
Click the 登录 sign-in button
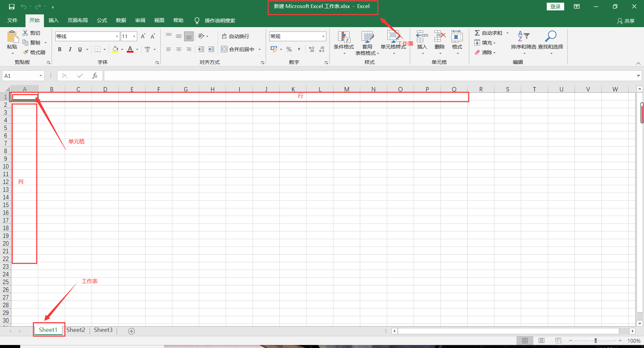tap(555, 7)
